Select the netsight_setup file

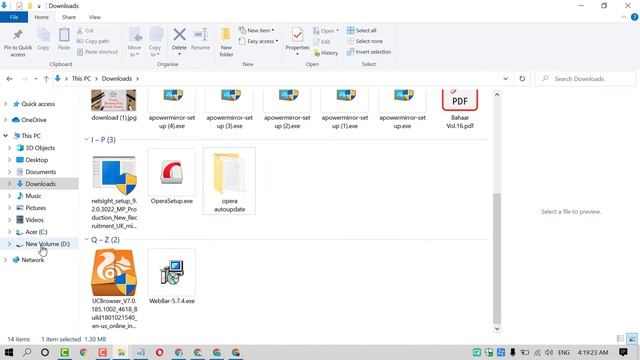tap(114, 192)
